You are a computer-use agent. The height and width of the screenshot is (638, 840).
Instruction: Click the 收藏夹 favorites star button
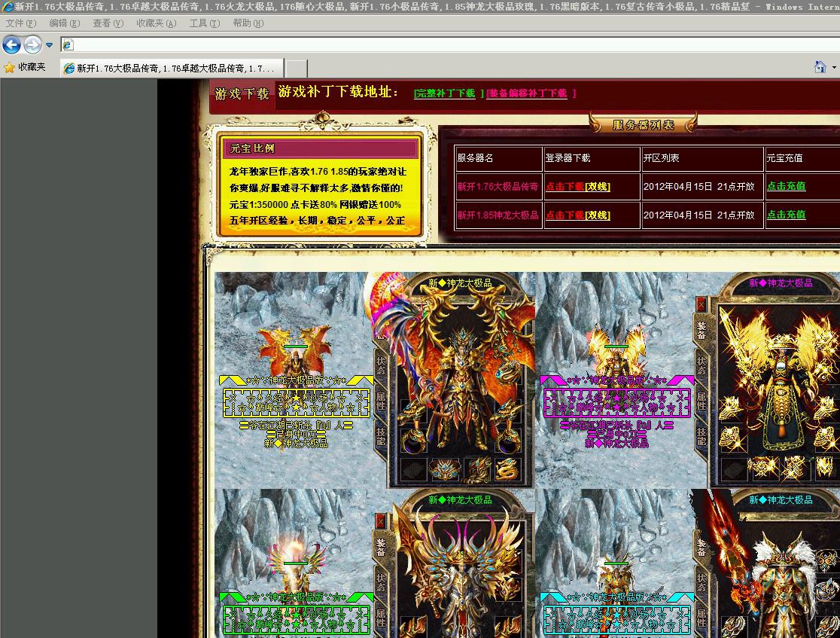coord(25,67)
